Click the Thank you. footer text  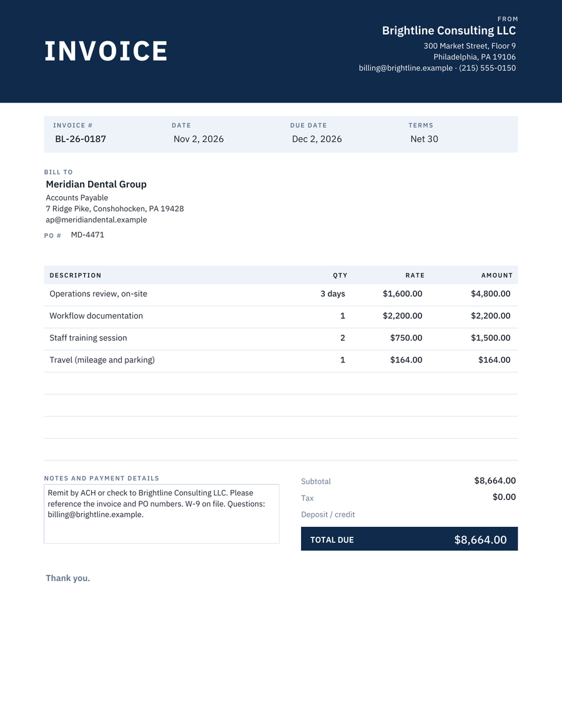point(68,578)
